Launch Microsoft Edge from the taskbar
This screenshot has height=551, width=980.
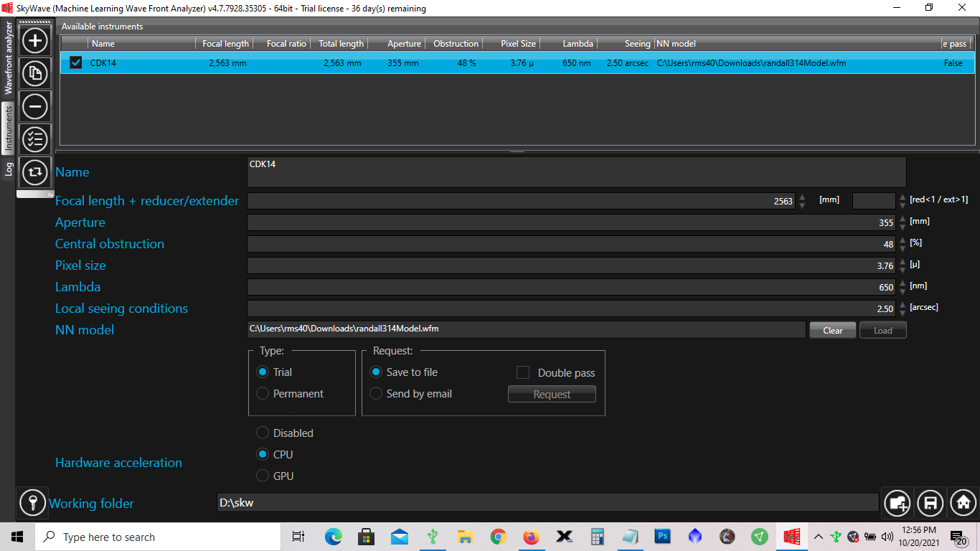(333, 537)
